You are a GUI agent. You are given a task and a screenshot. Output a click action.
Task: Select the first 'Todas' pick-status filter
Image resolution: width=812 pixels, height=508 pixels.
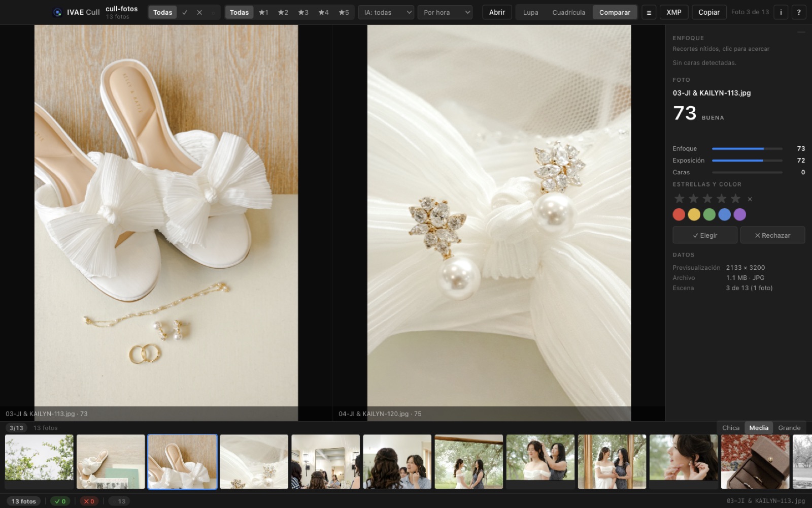(x=162, y=12)
